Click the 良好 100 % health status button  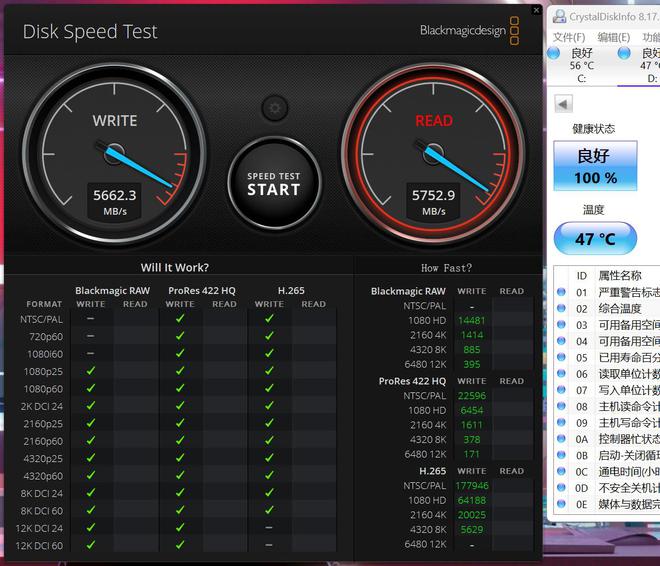coord(595,166)
